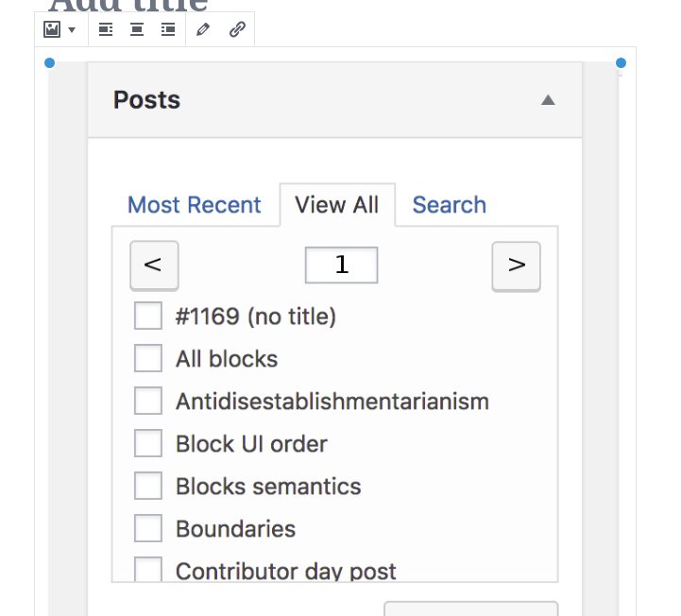Viewport: 681px width, 616px height.
Task: Collapse the Posts panel using the triangle
Action: click(548, 100)
